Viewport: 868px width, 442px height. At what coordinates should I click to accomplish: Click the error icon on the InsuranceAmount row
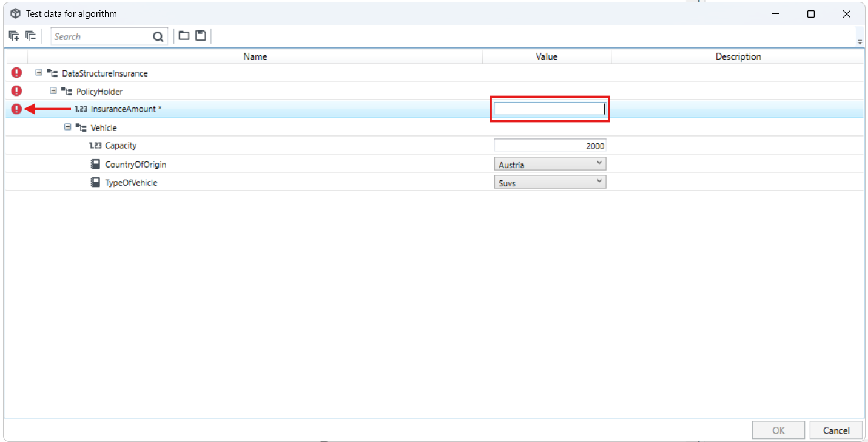[16, 109]
